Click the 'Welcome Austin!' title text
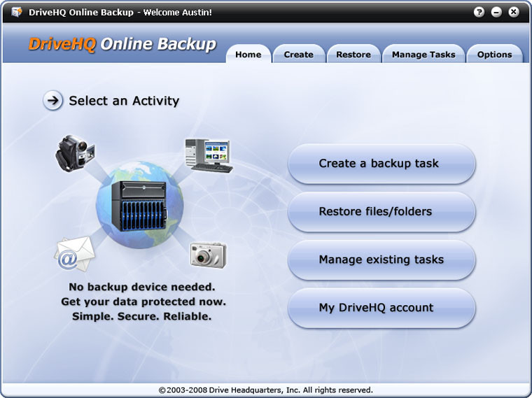532x398 pixels. 177,13
